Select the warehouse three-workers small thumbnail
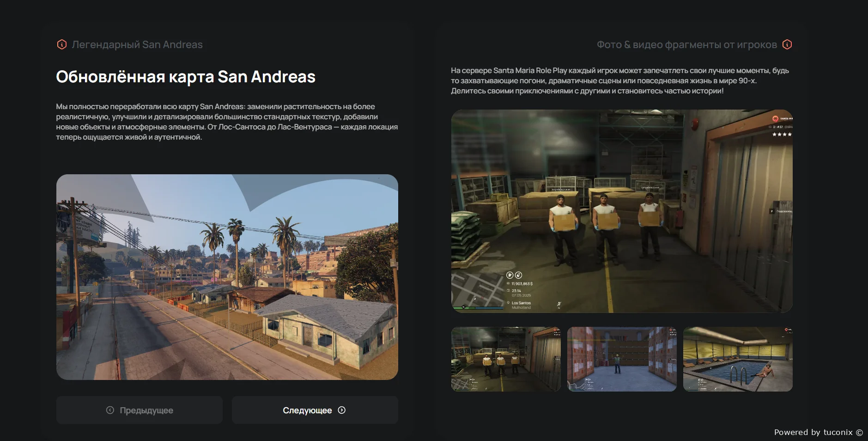Viewport: 868px width, 441px height. (506, 359)
